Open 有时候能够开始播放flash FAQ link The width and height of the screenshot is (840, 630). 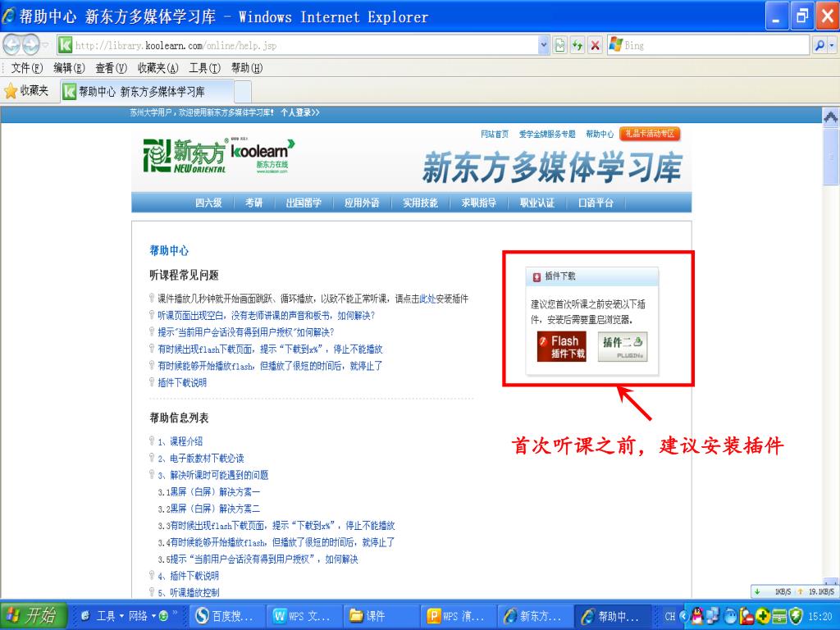point(270,366)
